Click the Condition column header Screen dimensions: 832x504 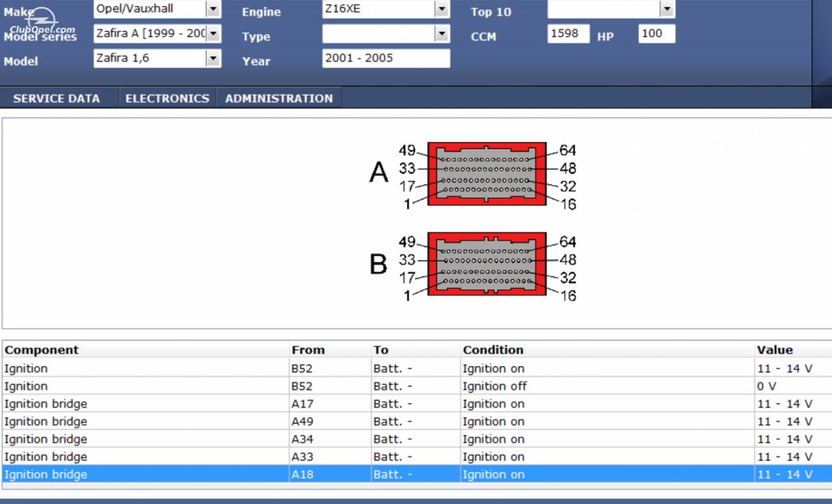click(x=608, y=349)
